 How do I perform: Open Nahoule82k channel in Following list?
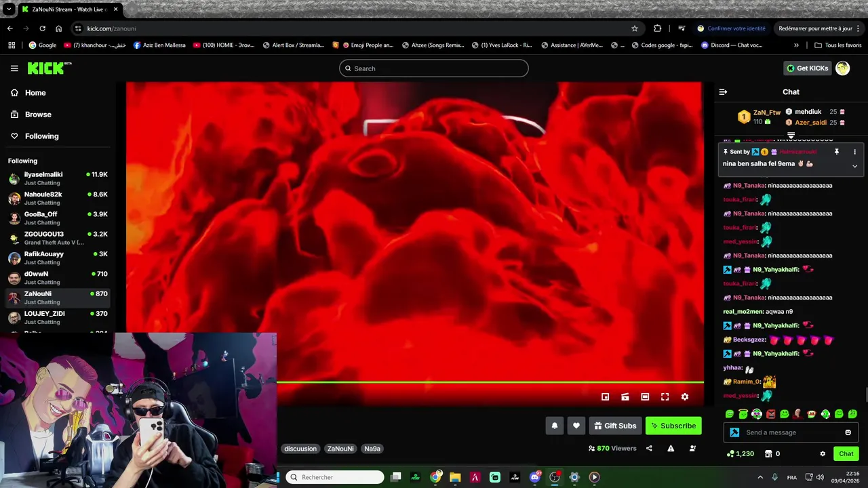58,198
